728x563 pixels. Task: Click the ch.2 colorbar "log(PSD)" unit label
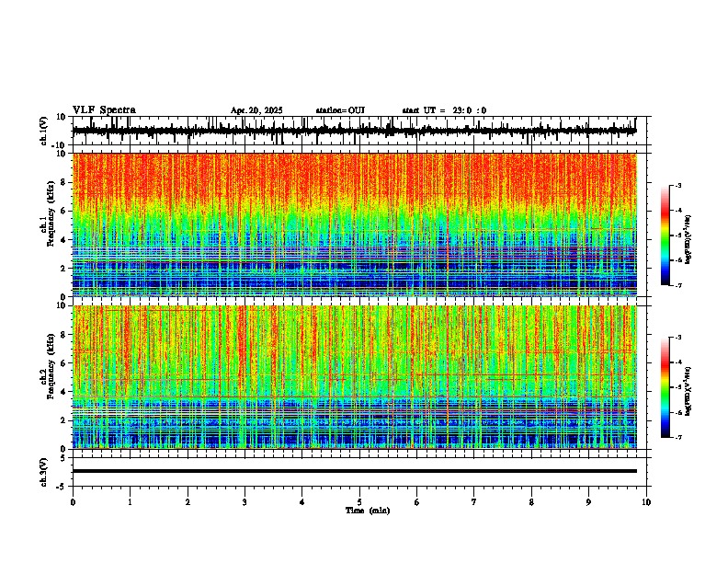(x=688, y=391)
